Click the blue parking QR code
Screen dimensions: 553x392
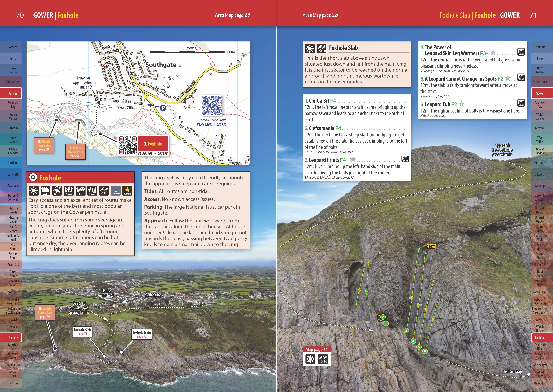(x=212, y=105)
